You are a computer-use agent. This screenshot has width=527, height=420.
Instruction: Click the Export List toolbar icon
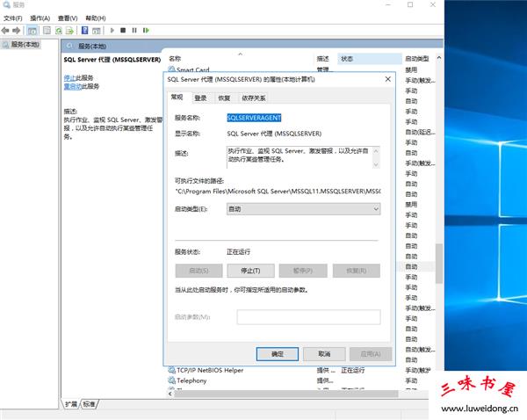69,31
